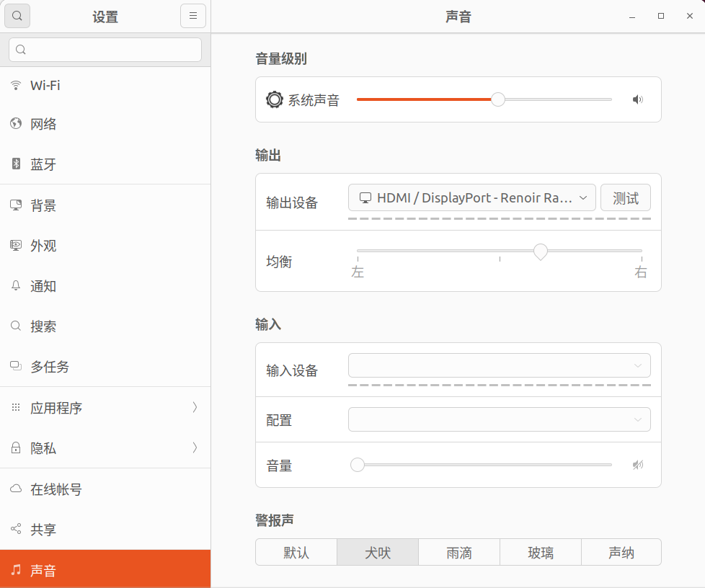This screenshot has height=588, width=705.
Task: Open the hamburger menu in settings header
Action: (193, 16)
